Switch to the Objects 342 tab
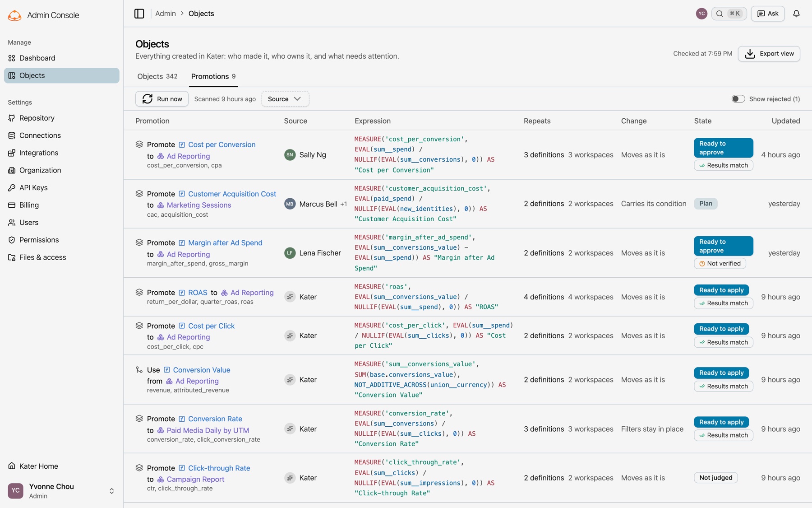Screen dimensions: 812x508 pos(157,76)
